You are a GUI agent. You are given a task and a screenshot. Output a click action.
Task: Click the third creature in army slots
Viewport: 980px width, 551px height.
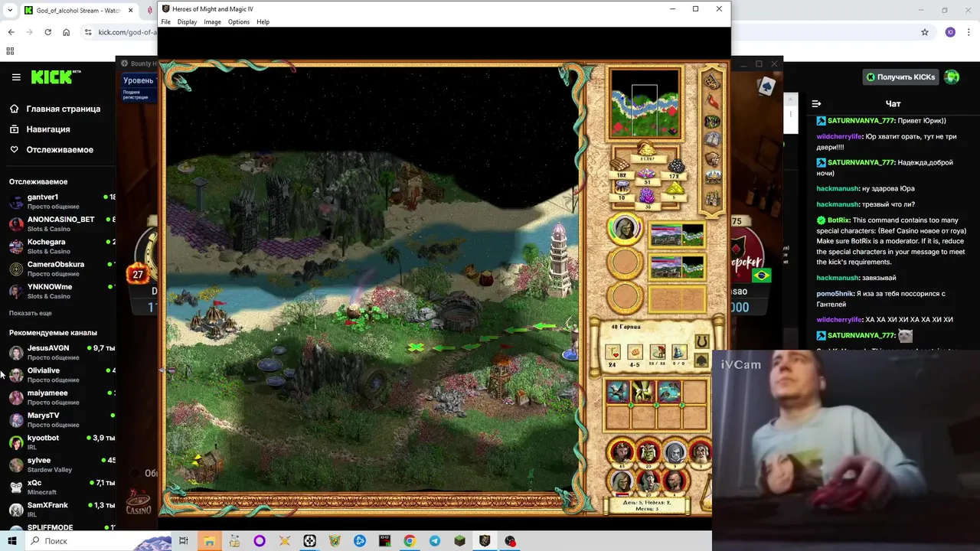point(668,393)
